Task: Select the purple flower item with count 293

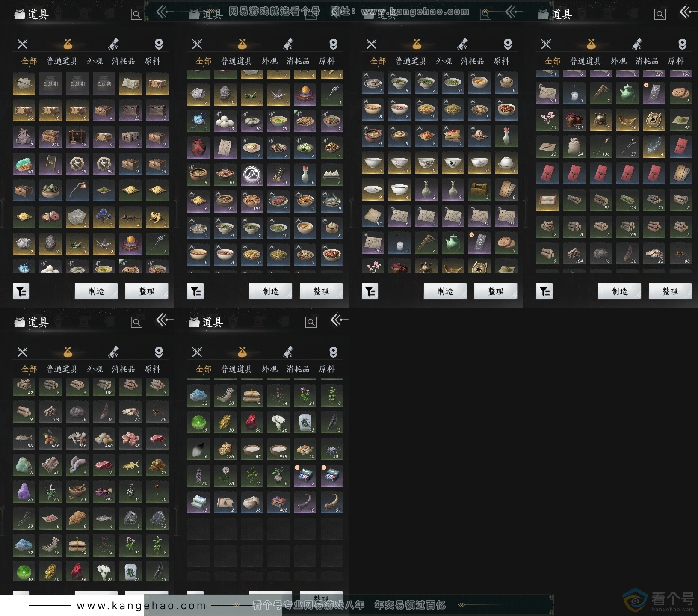Action: tap(104, 492)
